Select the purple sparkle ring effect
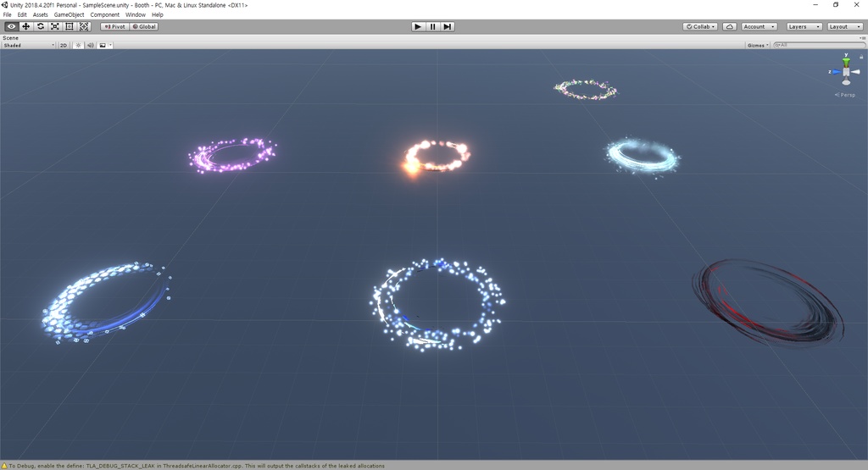Screen dimensions: 868x470 click(232, 155)
